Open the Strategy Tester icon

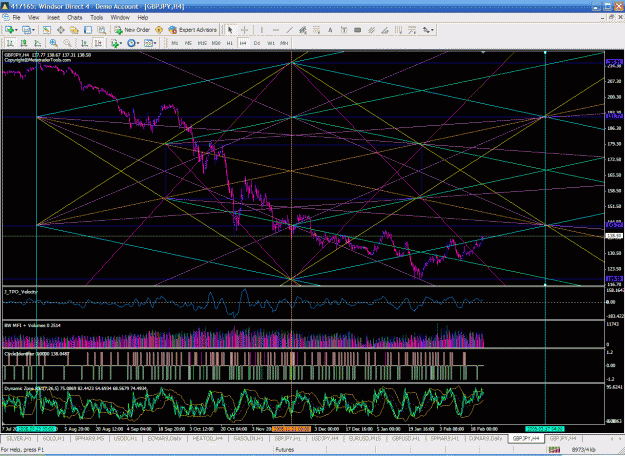pos(102,30)
